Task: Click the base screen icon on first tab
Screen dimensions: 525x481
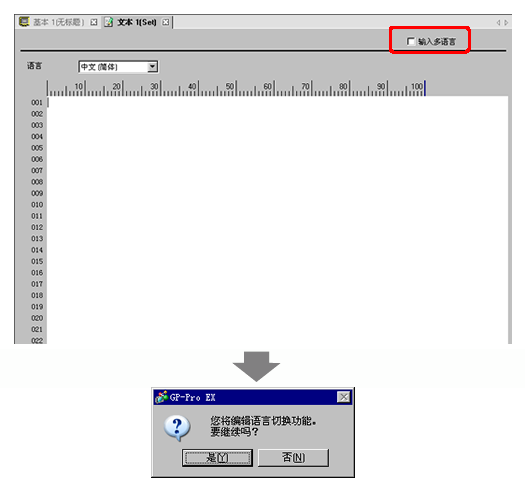Action: tap(24, 22)
